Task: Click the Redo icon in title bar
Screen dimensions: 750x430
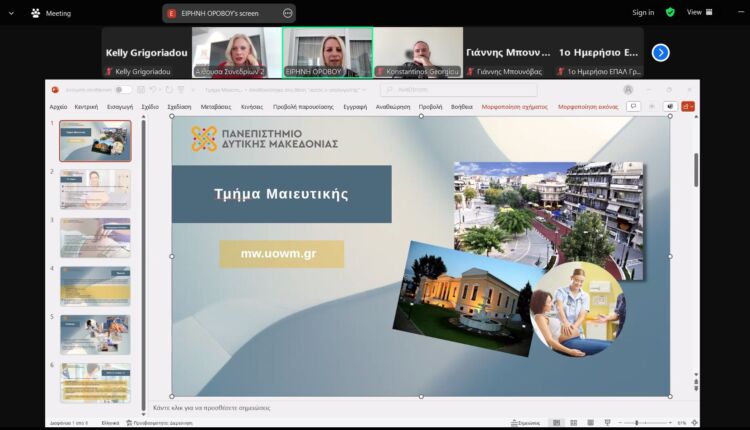Action: click(x=169, y=89)
